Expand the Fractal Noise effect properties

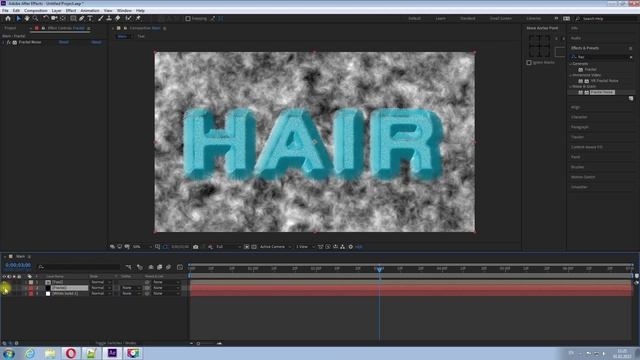[x=3, y=42]
